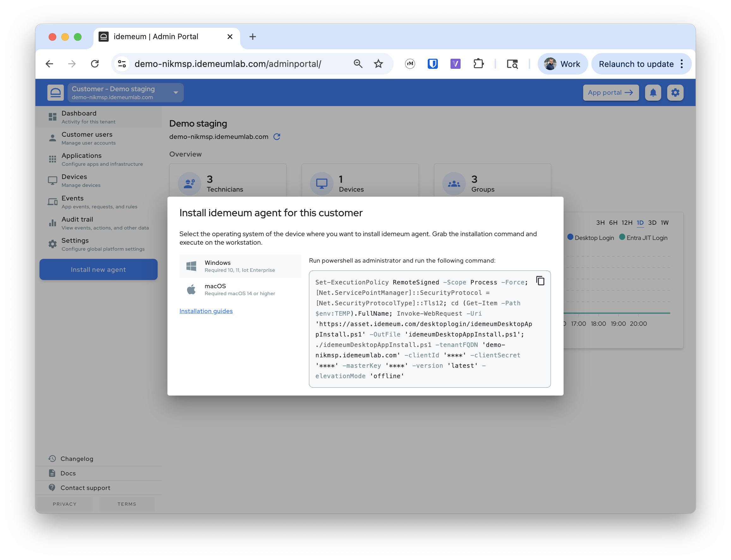The height and width of the screenshot is (560, 731).
Task: Open Audit trail section
Action: 98,223
